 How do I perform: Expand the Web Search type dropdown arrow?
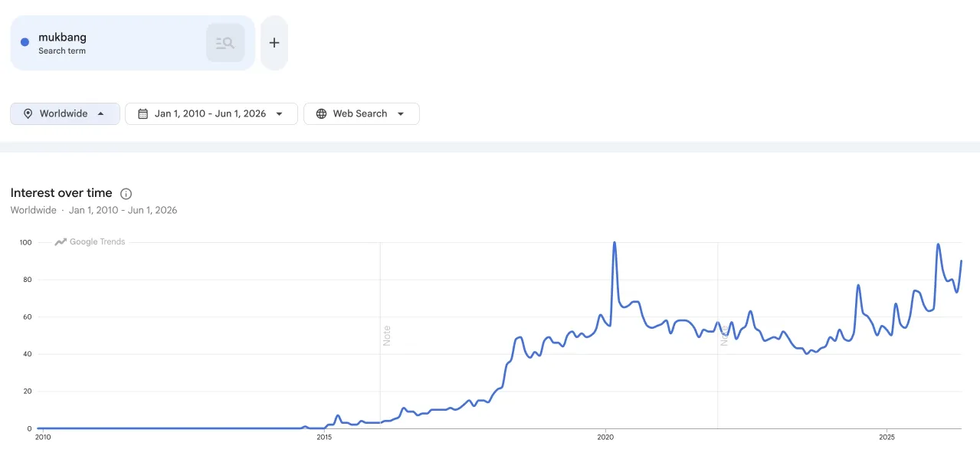(401, 113)
